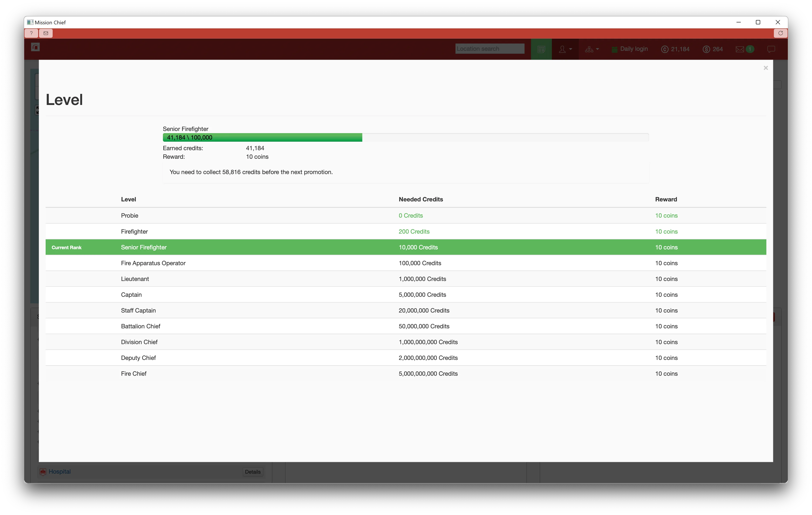Open the messages envelope with badge 1
The width and height of the screenshot is (812, 515).
tap(745, 49)
